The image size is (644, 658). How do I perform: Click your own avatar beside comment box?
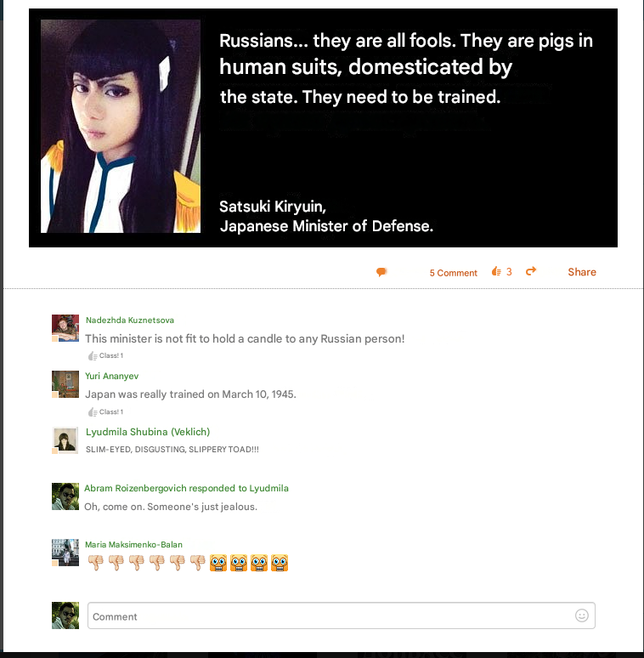coord(65,615)
